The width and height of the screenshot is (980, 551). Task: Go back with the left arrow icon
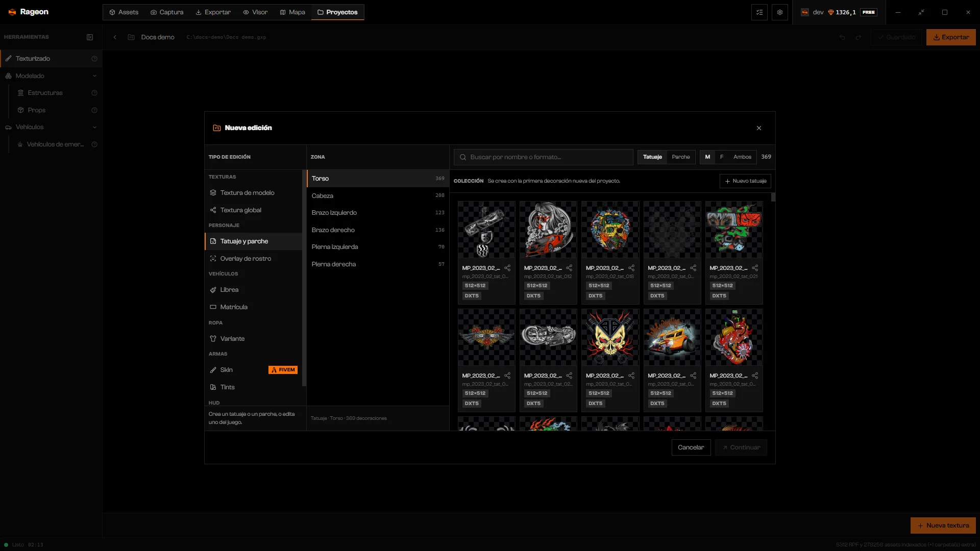[x=115, y=37]
